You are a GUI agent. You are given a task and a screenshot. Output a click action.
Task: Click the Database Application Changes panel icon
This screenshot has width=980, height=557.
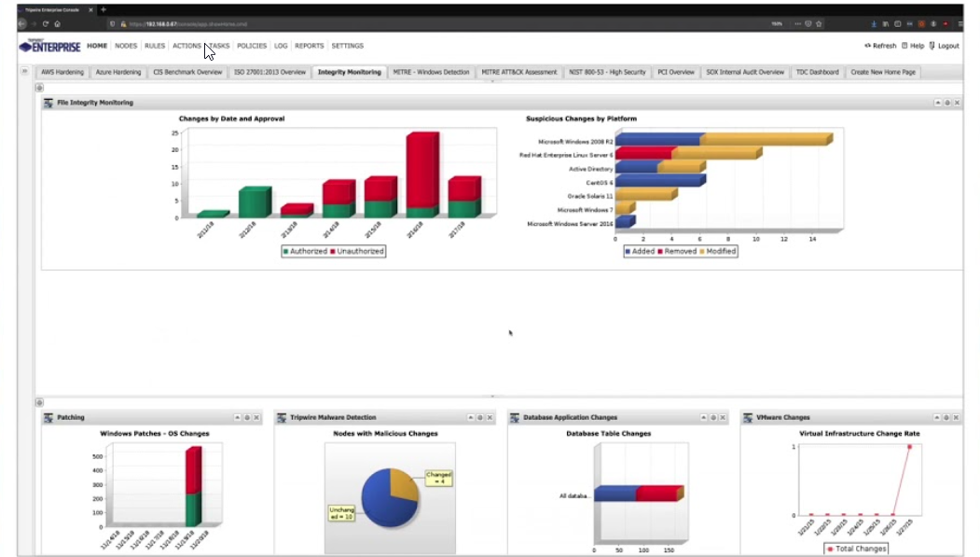pos(515,418)
